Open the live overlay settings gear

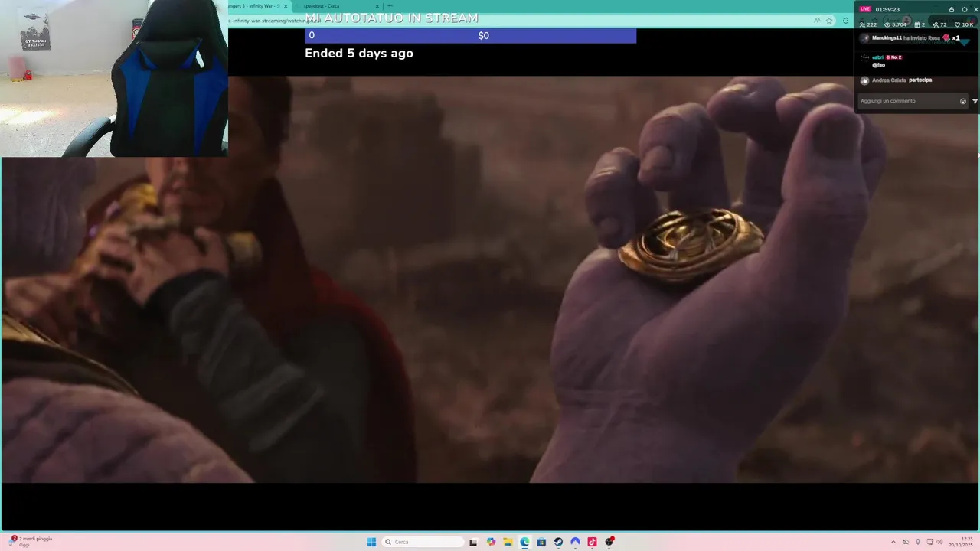click(x=965, y=9)
